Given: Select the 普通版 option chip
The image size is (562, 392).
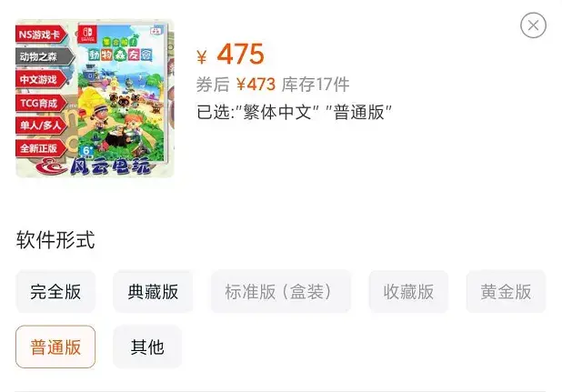Looking at the screenshot, I should [x=55, y=347].
